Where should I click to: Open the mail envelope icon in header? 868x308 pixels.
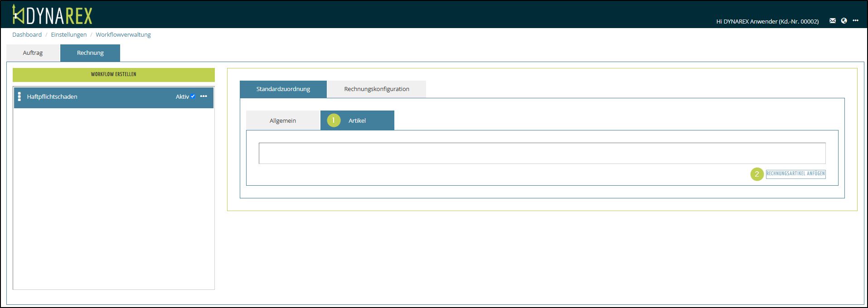(832, 21)
